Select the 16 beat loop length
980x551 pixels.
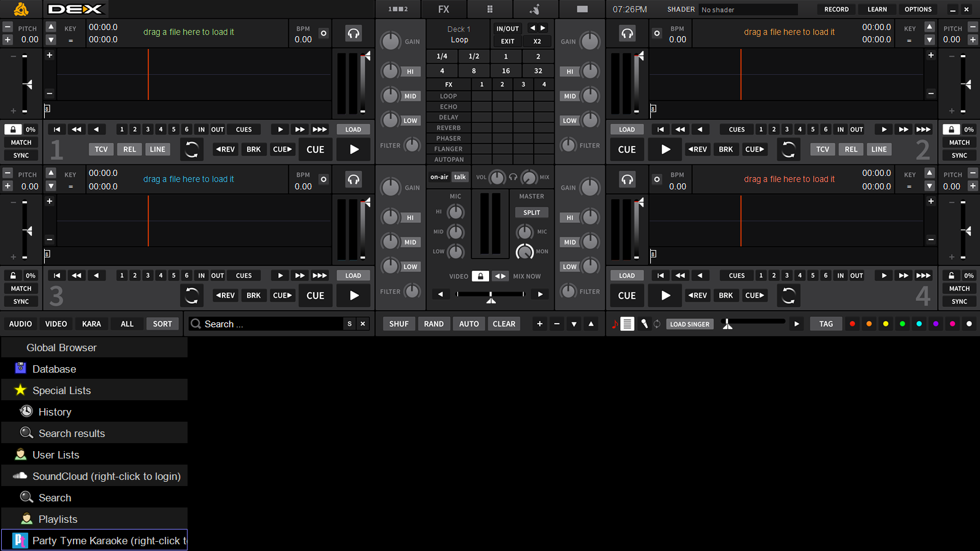pyautogui.click(x=506, y=71)
